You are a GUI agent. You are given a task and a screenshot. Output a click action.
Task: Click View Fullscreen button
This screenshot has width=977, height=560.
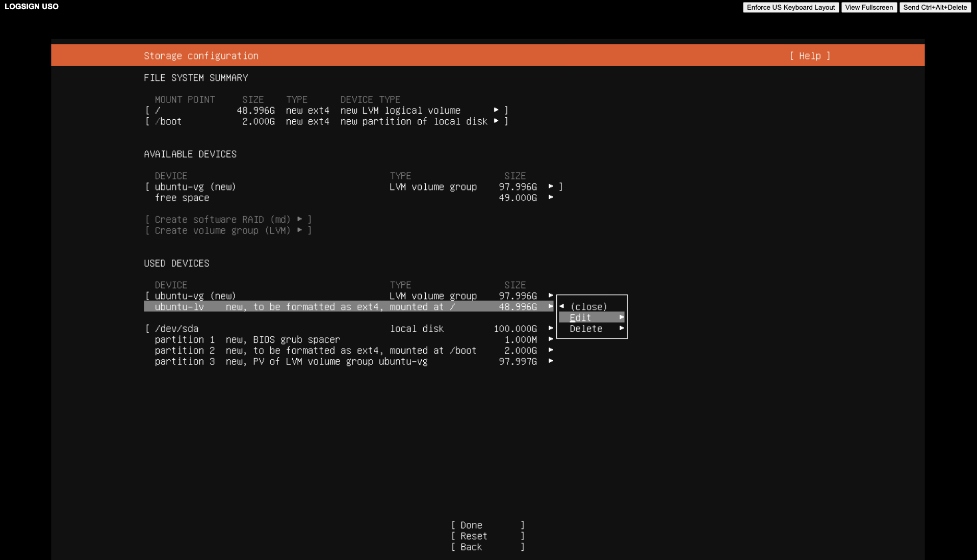coord(869,7)
